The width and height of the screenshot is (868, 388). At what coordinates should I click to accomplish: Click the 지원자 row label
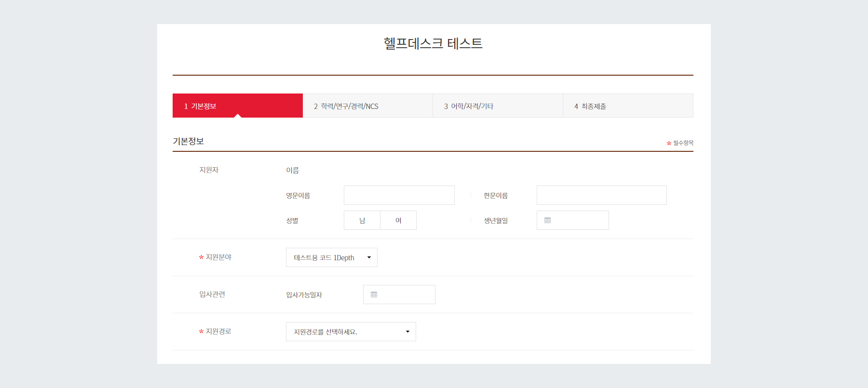(209, 170)
